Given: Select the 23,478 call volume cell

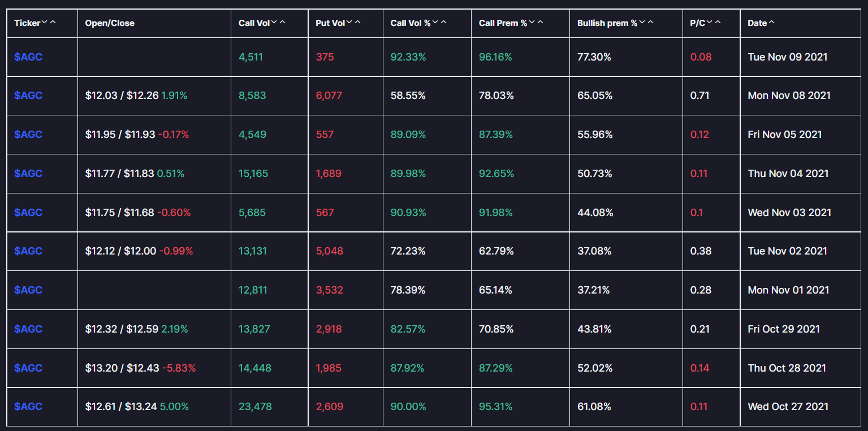Looking at the screenshot, I should (x=255, y=407).
